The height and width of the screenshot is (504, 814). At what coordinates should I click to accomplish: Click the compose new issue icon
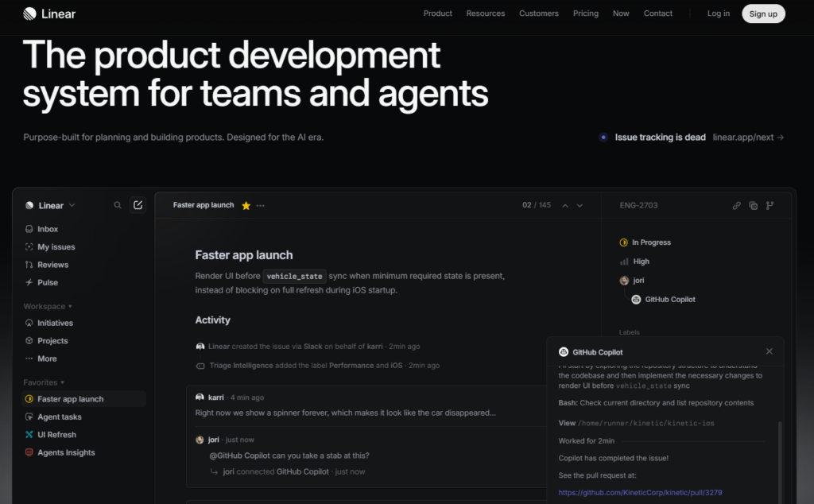(x=138, y=205)
